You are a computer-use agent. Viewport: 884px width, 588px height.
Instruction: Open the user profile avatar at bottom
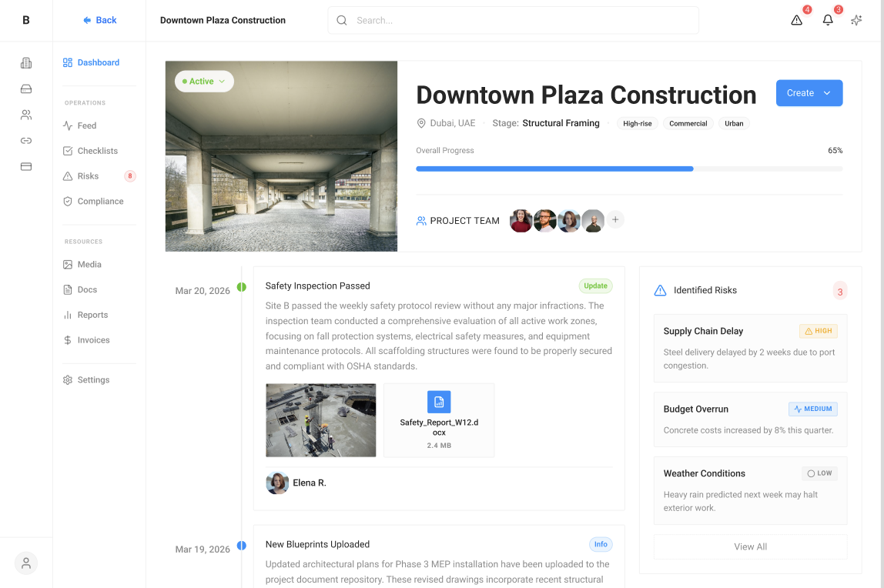coord(26,563)
